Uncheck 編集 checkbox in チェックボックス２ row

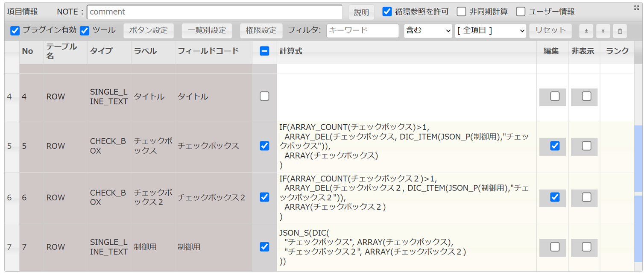pyautogui.click(x=555, y=197)
